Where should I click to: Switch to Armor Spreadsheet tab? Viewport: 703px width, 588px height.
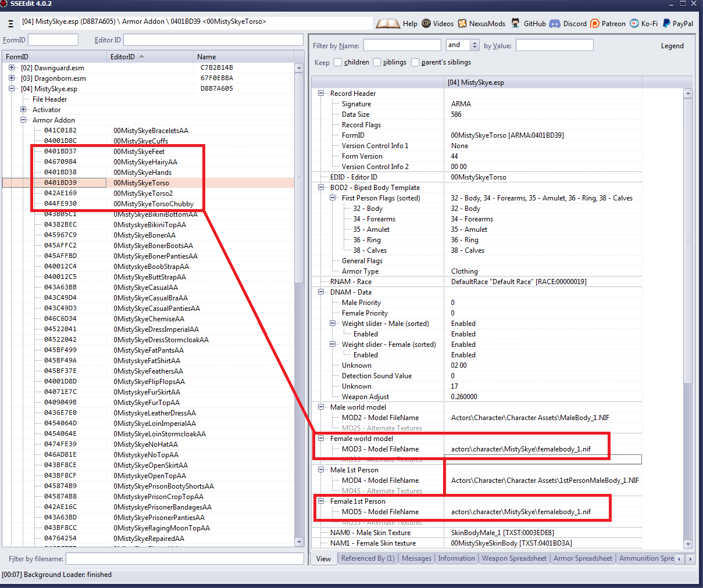(583, 558)
